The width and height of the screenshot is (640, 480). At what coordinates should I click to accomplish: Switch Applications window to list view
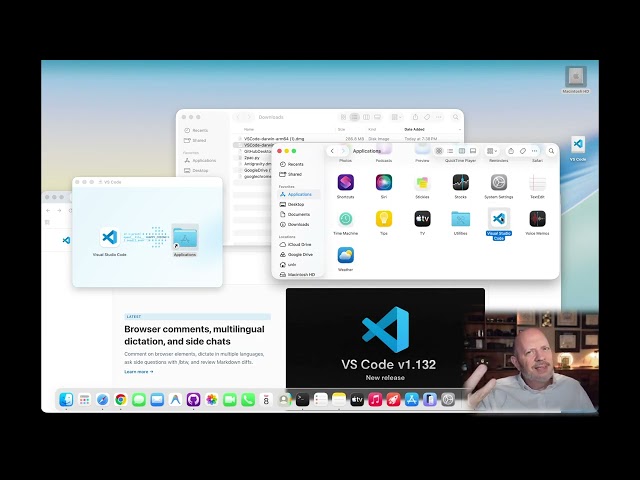450,151
